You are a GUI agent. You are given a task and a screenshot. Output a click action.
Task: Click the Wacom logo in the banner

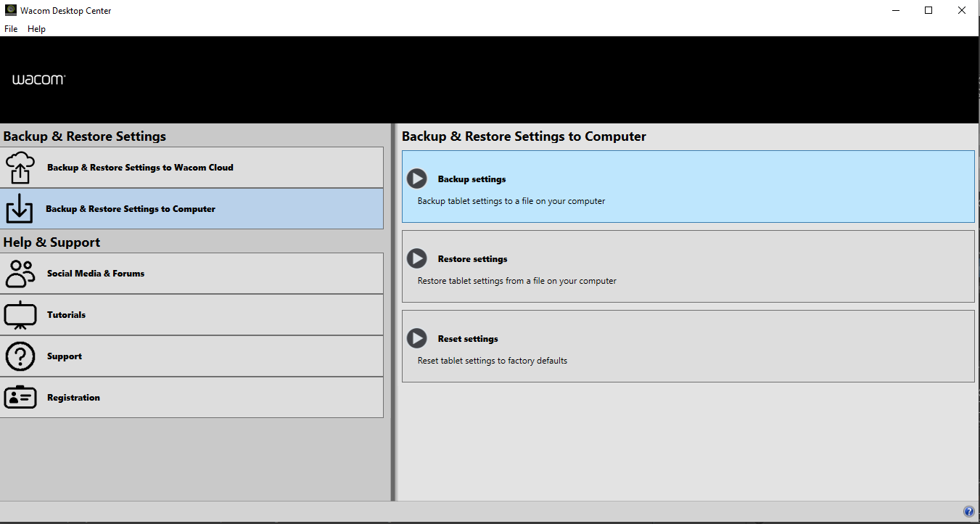[39, 80]
